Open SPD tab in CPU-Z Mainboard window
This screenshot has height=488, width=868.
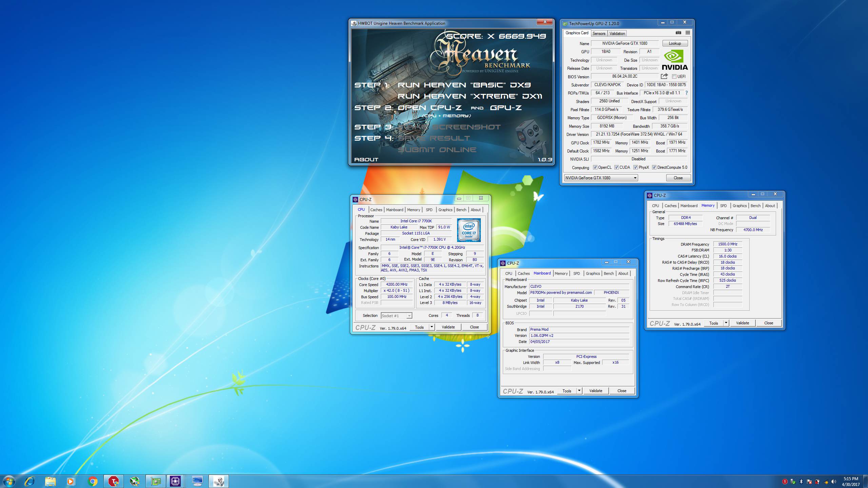[x=576, y=273]
